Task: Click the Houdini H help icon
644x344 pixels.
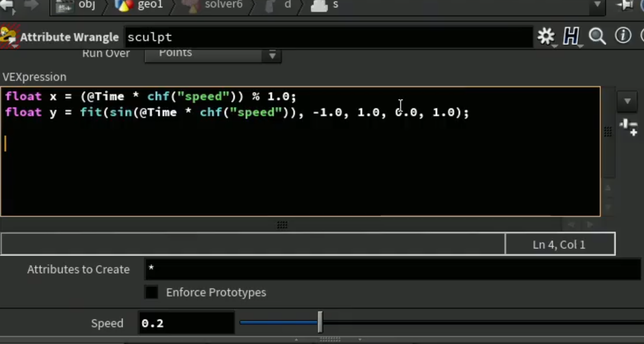Action: click(x=571, y=37)
